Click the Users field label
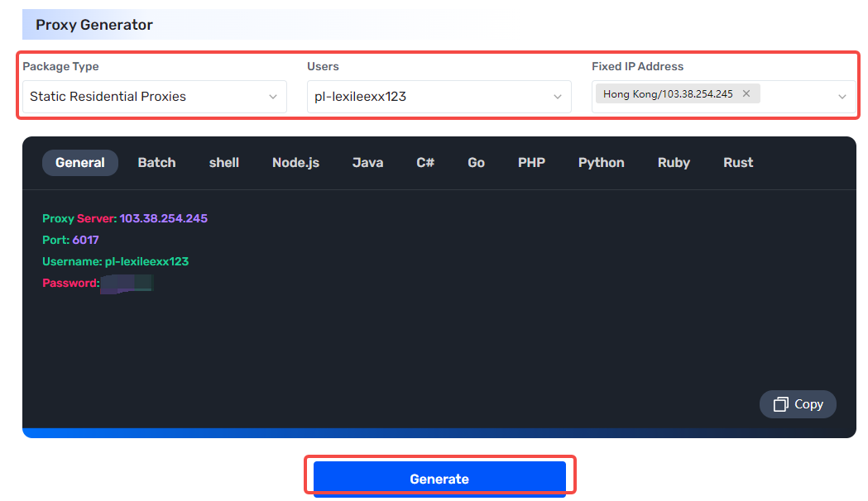This screenshot has height=501, width=868. pos(323,66)
